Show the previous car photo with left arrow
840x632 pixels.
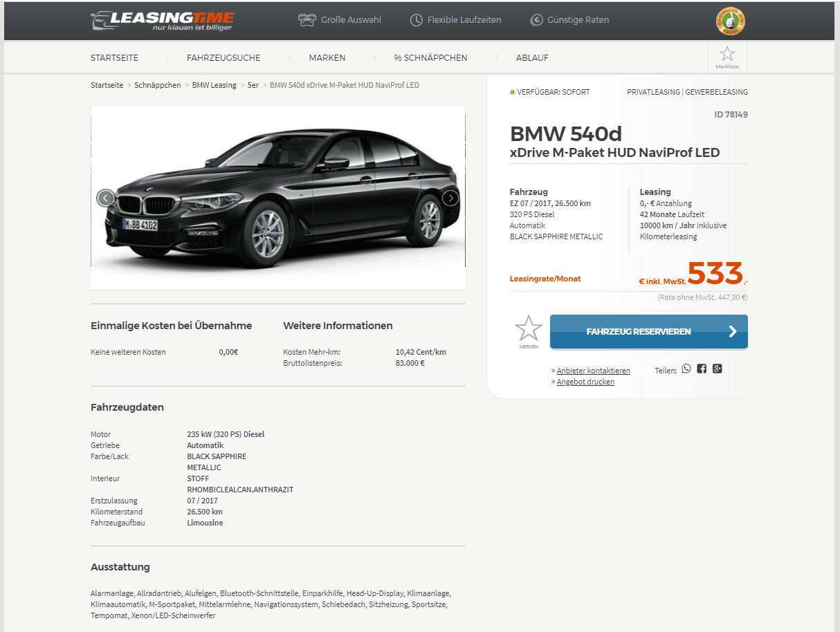click(105, 198)
